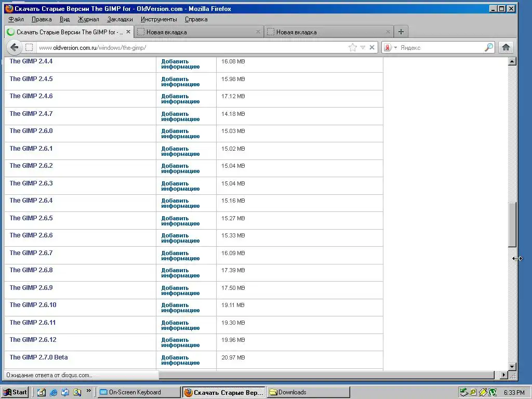Click the uTorrent tray icon
This screenshot has width=532, height=399.
(493, 393)
